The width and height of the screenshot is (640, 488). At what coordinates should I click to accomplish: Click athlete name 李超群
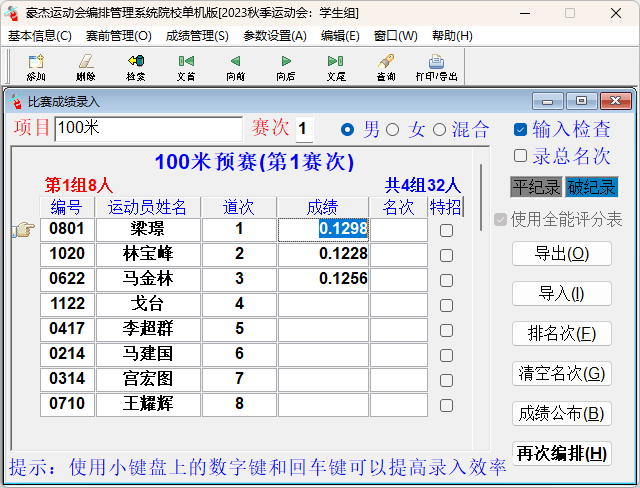point(148,330)
